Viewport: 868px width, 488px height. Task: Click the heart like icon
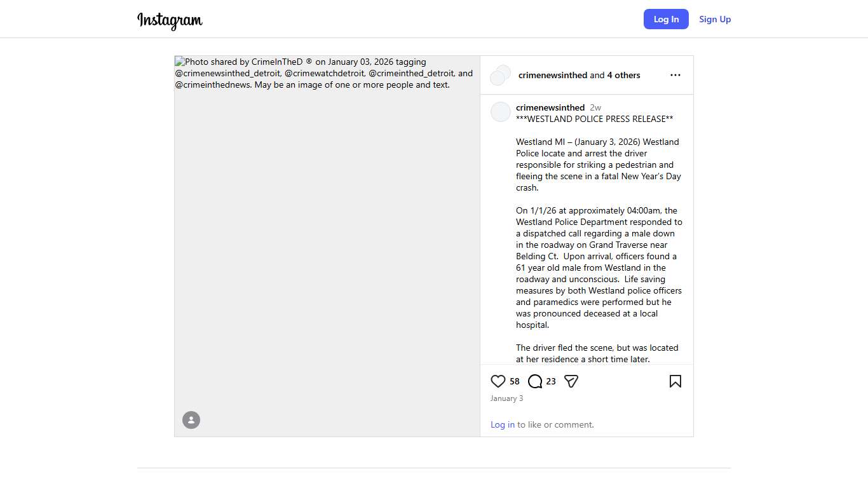(498, 381)
